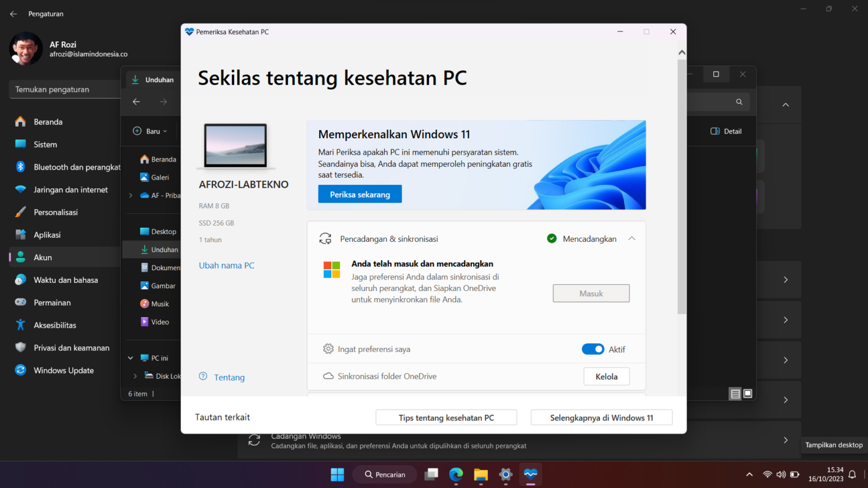Open the Windows Start menu
The height and width of the screenshot is (488, 868).
(337, 475)
